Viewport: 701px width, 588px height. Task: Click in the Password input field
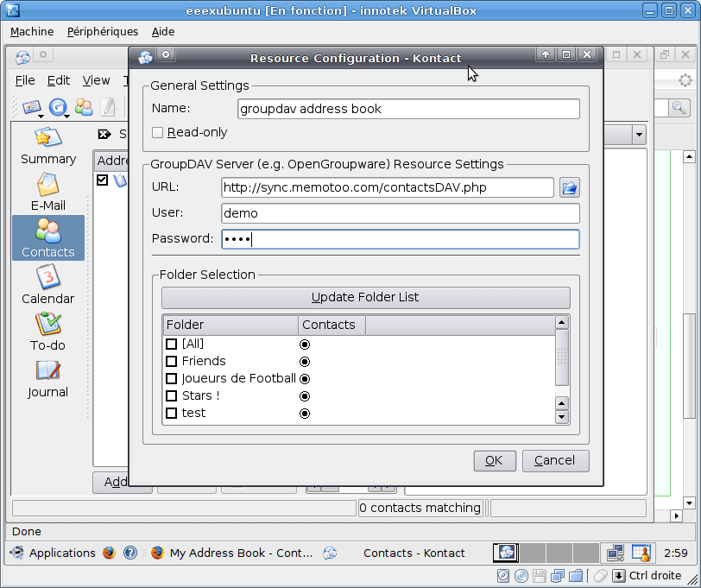coord(401,239)
